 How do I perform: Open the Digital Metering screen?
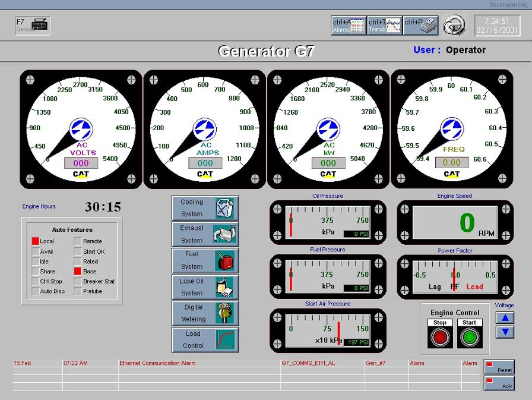coord(205,313)
